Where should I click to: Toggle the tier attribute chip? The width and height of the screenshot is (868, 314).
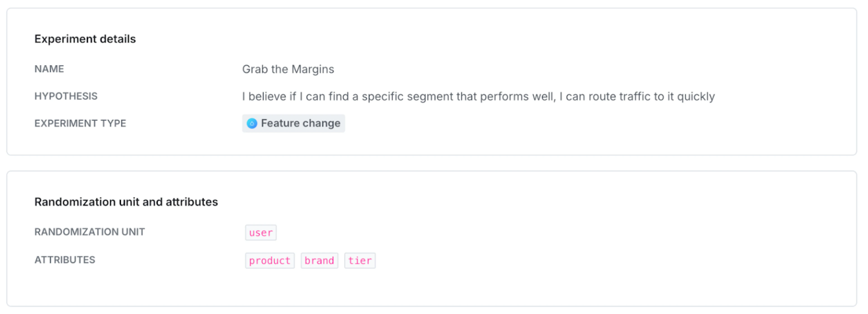coord(360,260)
